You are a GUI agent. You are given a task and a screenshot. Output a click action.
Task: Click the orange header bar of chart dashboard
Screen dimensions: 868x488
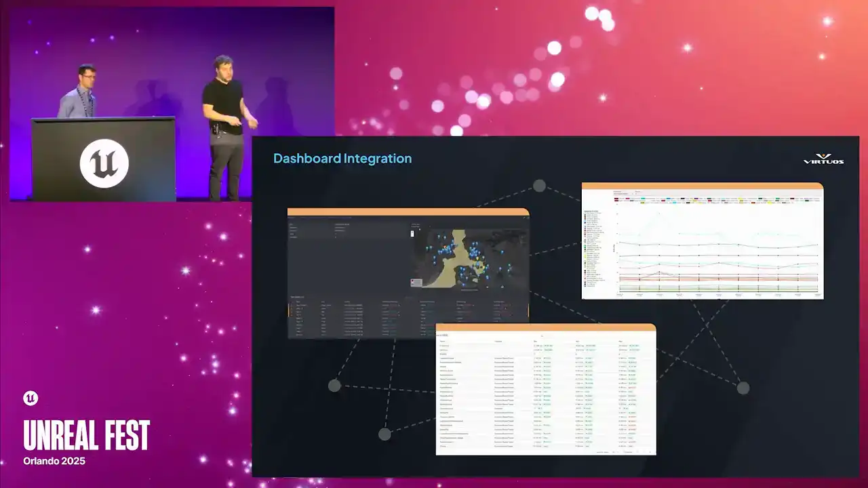click(702, 186)
